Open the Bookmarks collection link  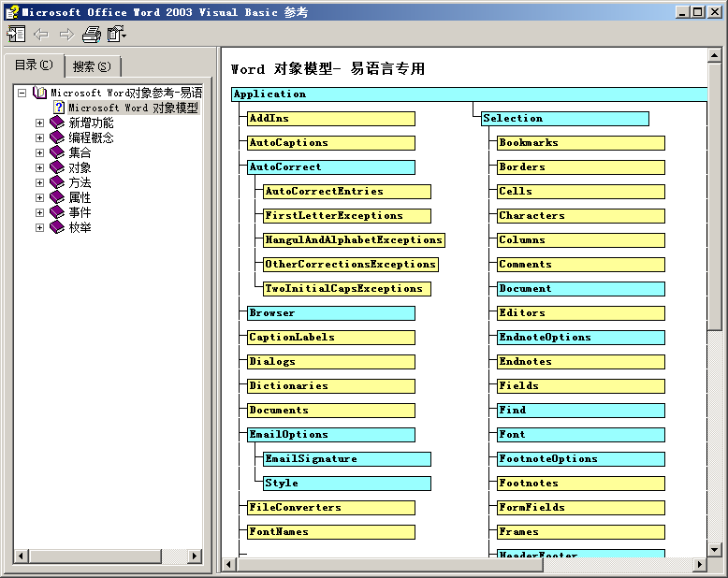(x=581, y=143)
